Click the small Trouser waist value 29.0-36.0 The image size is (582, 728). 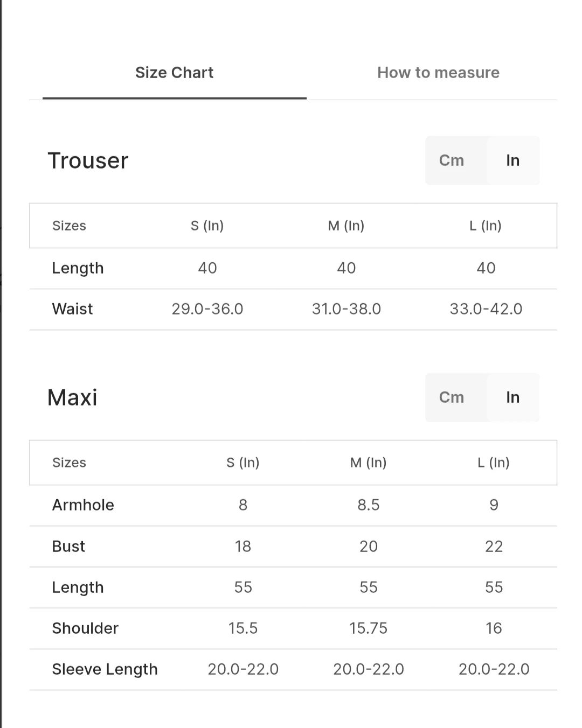(x=207, y=309)
